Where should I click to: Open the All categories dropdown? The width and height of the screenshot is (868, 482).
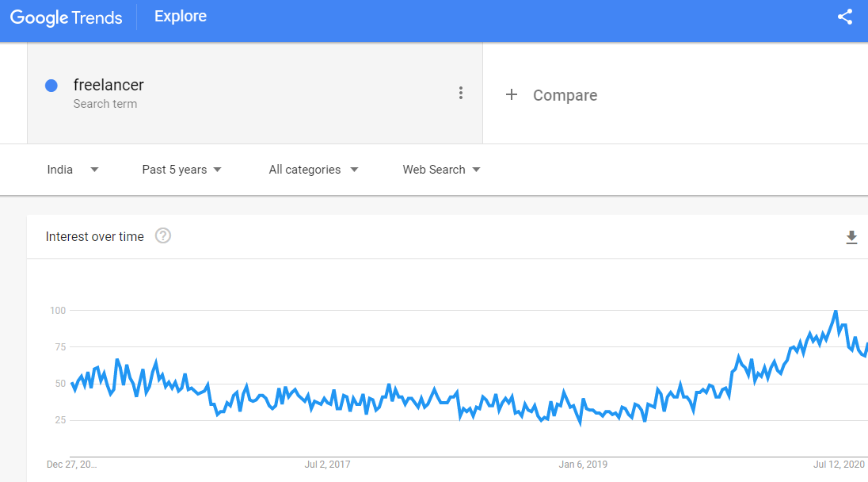(313, 170)
